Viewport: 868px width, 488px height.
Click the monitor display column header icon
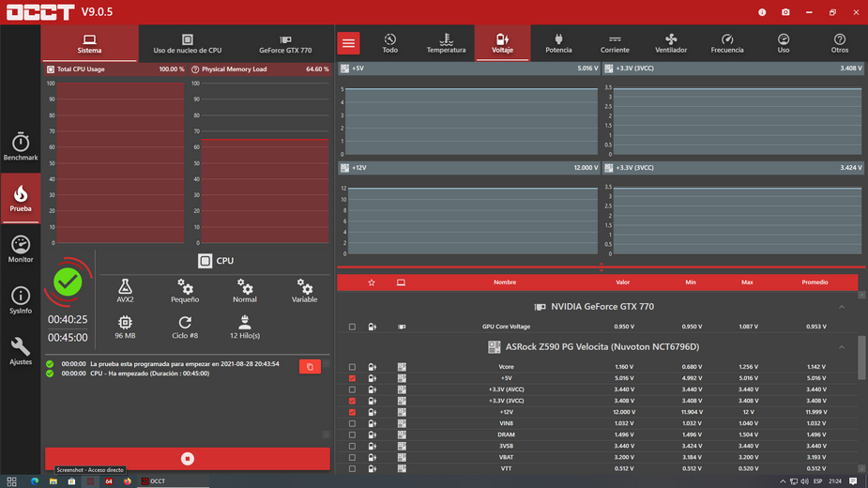[x=401, y=282]
